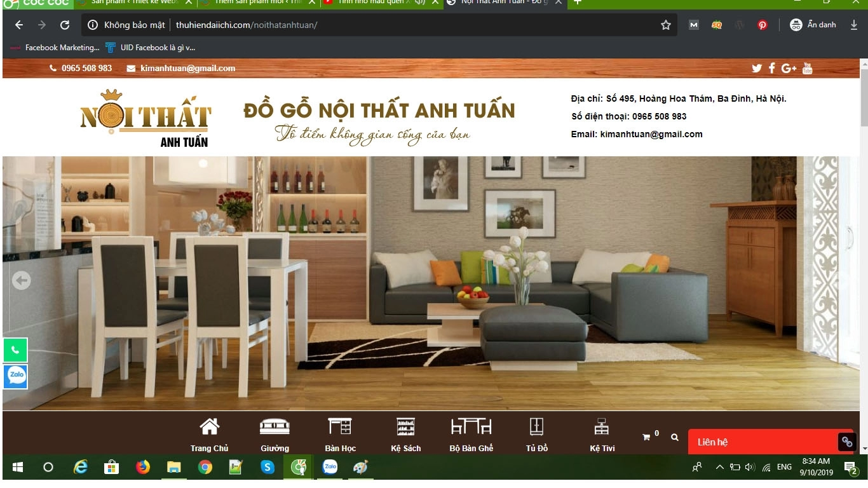Image resolution: width=868 pixels, height=488 pixels.
Task: Click the Pinterest extension icon
Action: pos(762,25)
